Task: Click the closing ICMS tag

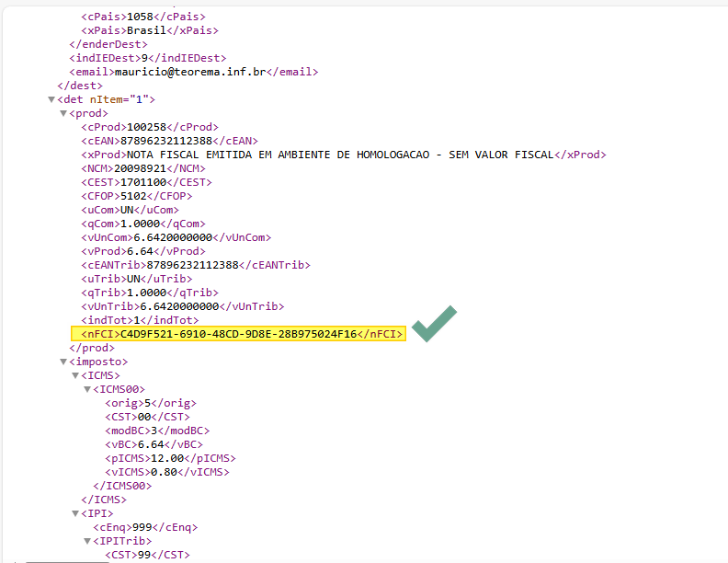Action: pos(104,500)
